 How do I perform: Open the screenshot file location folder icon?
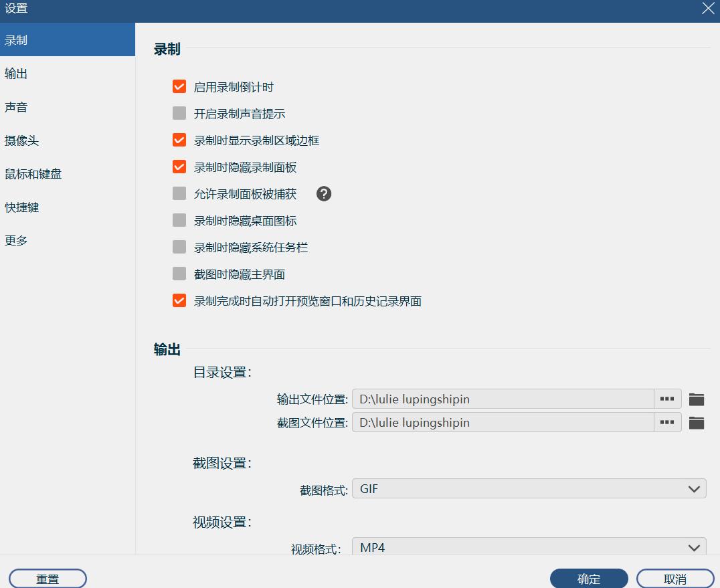coord(697,422)
